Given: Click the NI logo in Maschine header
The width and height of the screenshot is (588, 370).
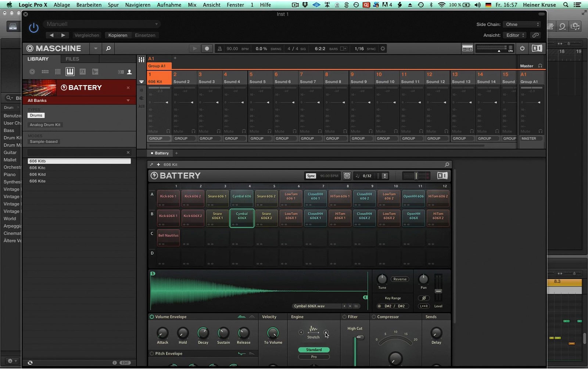Looking at the screenshot, I should coord(537,49).
